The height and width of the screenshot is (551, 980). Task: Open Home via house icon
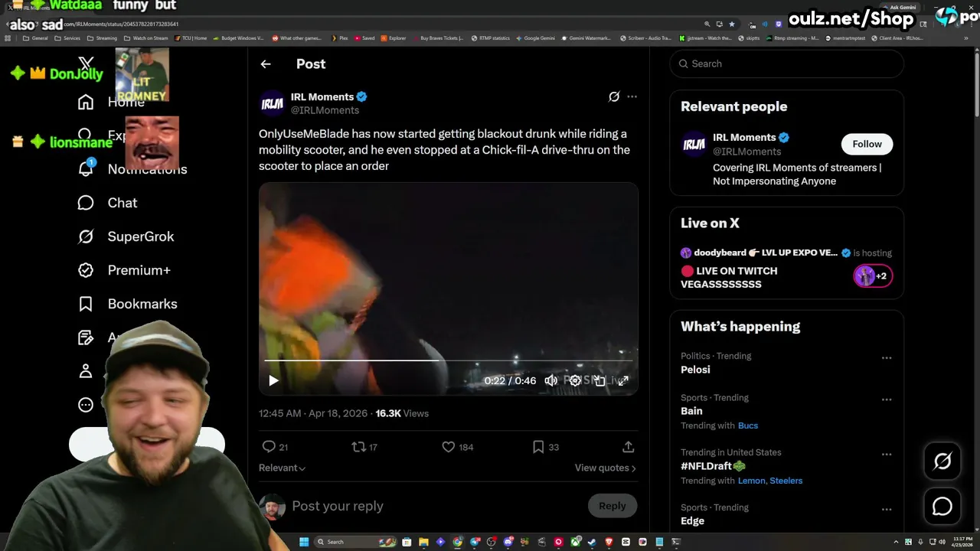tap(86, 102)
